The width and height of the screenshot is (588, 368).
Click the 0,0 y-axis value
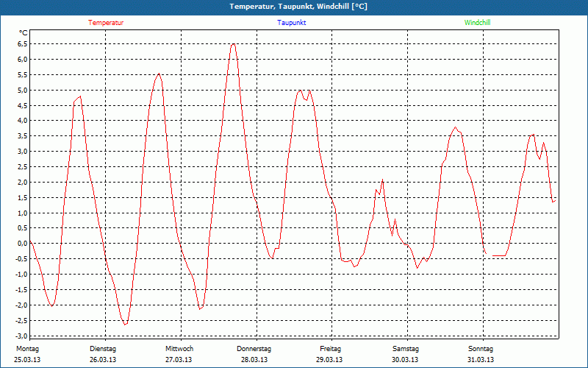click(x=23, y=244)
